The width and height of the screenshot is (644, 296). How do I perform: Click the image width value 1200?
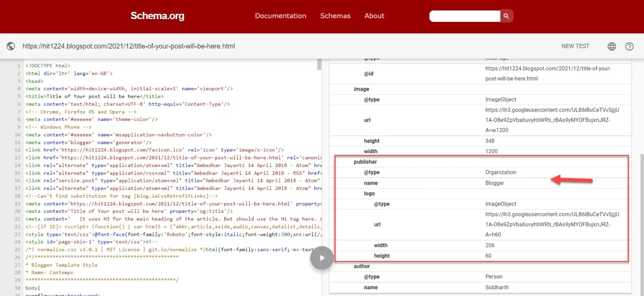point(491,152)
